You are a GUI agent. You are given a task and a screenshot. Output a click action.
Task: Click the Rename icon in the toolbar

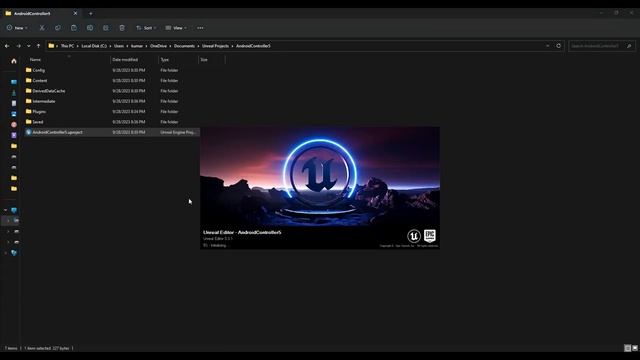click(90, 28)
